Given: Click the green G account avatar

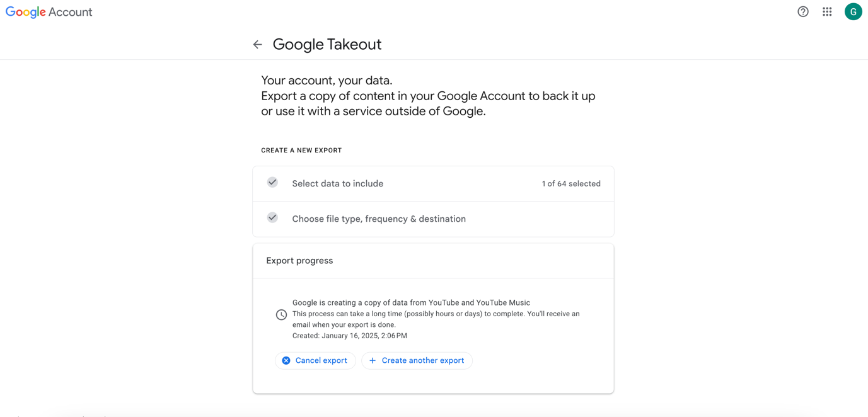Looking at the screenshot, I should [x=853, y=12].
